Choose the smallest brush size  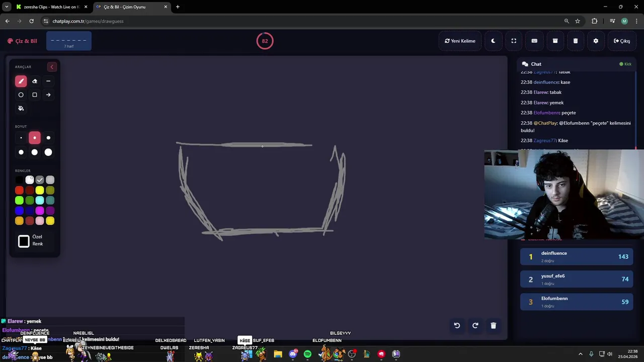[21, 138]
